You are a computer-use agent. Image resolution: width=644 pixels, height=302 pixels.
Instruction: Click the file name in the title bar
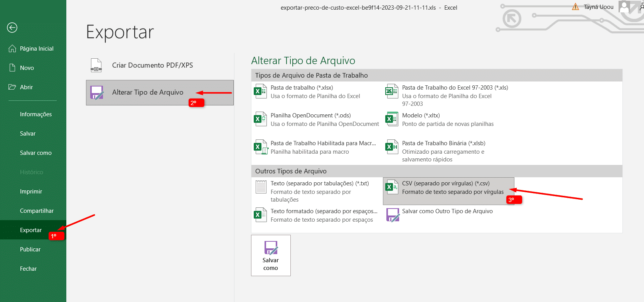(358, 8)
